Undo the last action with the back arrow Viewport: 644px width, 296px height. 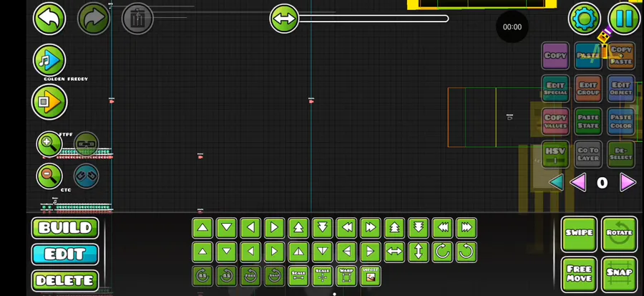[49, 19]
